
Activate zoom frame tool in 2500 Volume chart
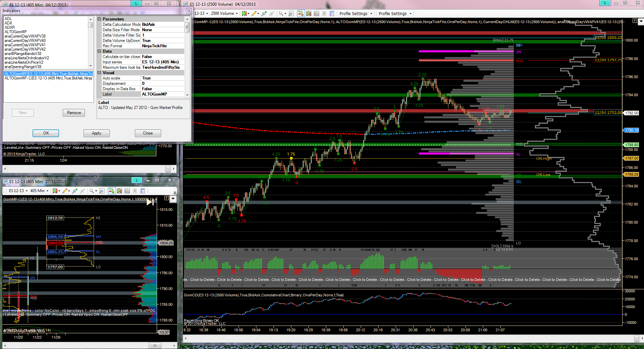pos(291,13)
